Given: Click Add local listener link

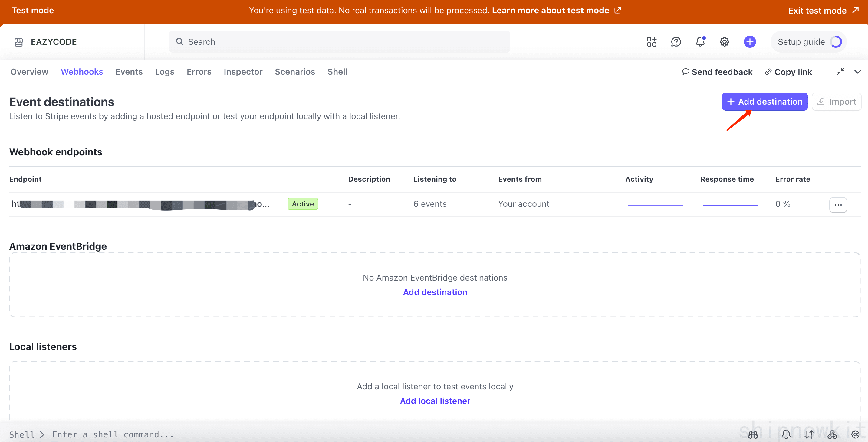Looking at the screenshot, I should 435,401.
